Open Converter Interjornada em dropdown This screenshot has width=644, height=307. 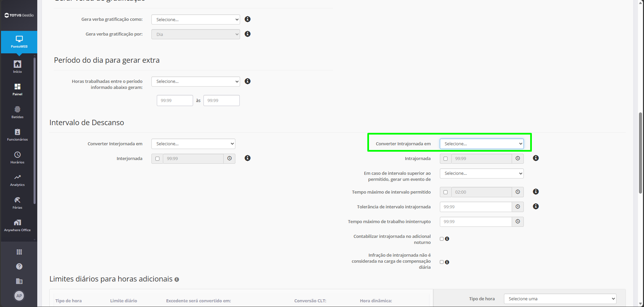[193, 144]
